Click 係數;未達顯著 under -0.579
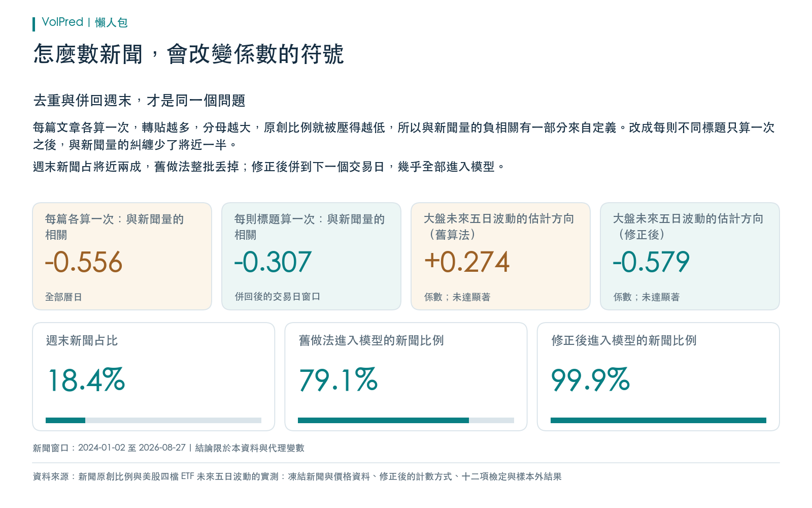This screenshot has height=508, width=812. pyautogui.click(x=647, y=297)
